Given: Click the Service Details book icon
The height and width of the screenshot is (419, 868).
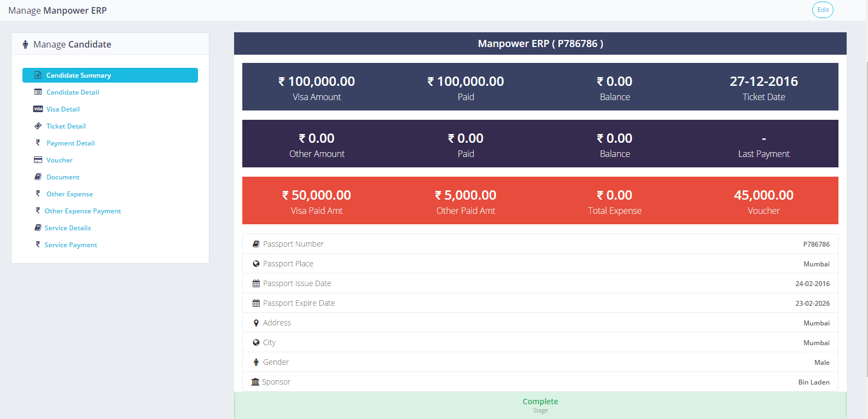Looking at the screenshot, I should pyautogui.click(x=38, y=228).
